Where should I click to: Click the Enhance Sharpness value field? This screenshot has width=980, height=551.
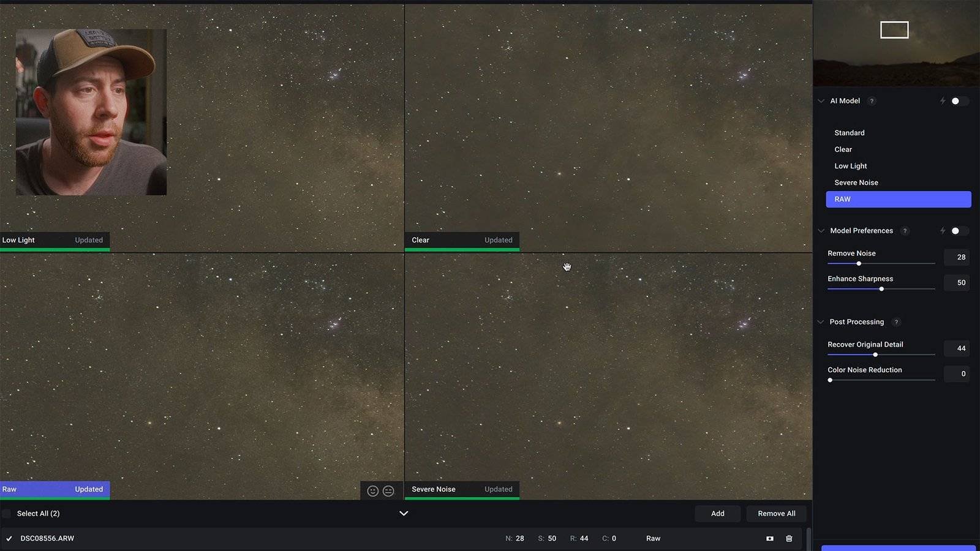click(x=957, y=283)
